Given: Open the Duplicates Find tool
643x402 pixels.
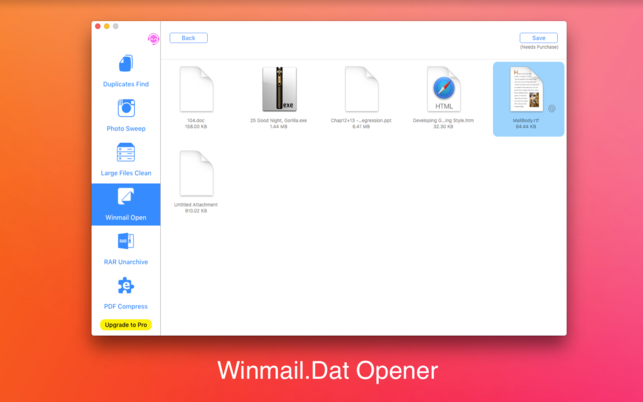Looking at the screenshot, I should (125, 71).
